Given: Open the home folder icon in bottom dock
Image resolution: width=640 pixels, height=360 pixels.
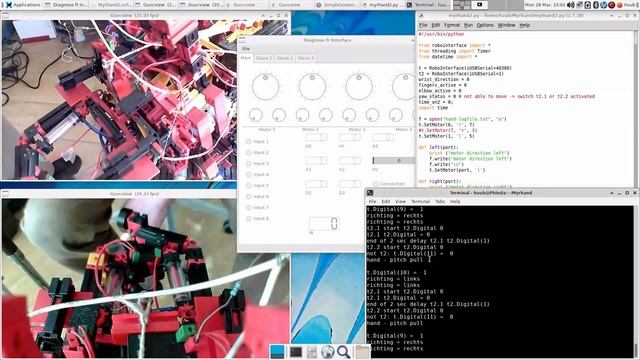Looking at the screenshot, I should pos(362,351).
